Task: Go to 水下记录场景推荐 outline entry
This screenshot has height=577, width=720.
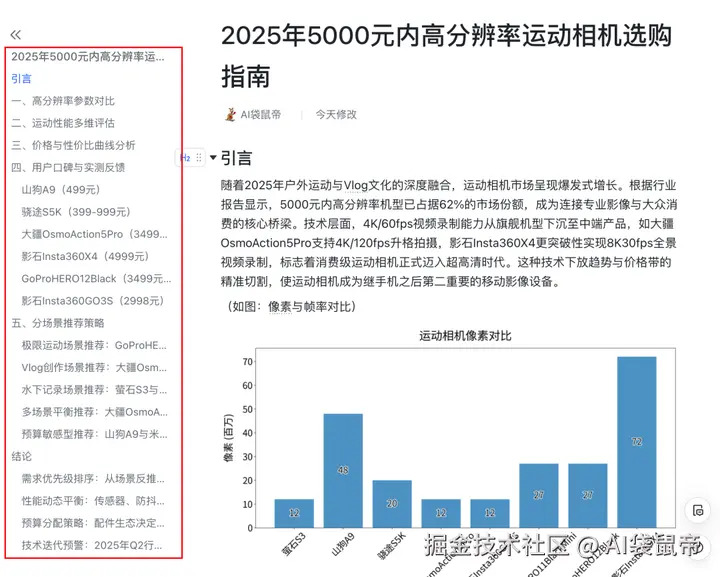Action: pyautogui.click(x=94, y=390)
